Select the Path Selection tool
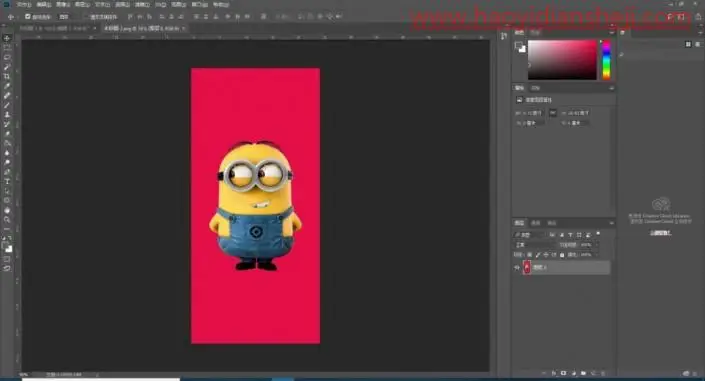 (7, 191)
